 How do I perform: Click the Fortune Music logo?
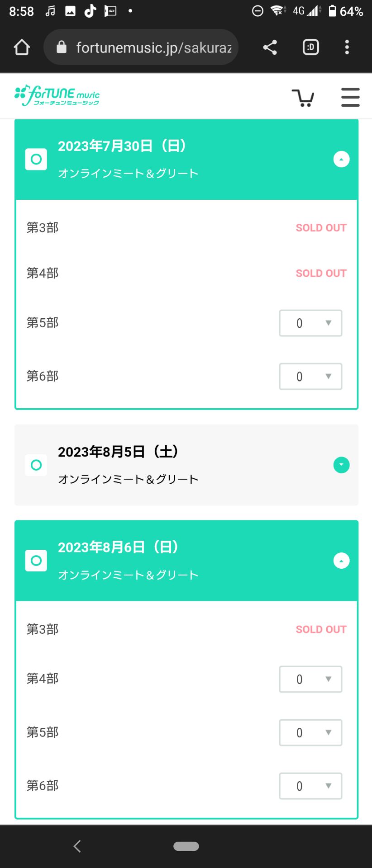(x=57, y=95)
